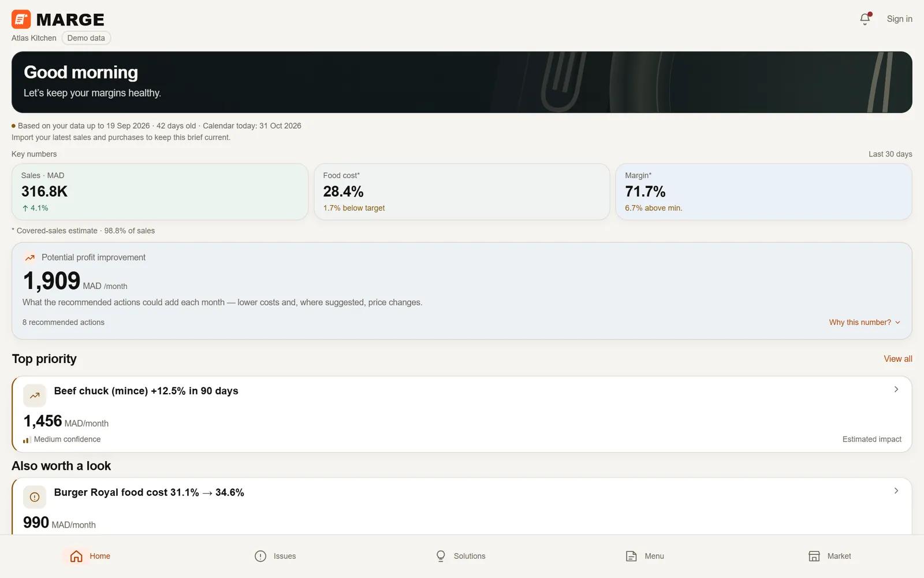Click the Demo data badge
Viewport: 924px width, 578px height.
click(86, 38)
